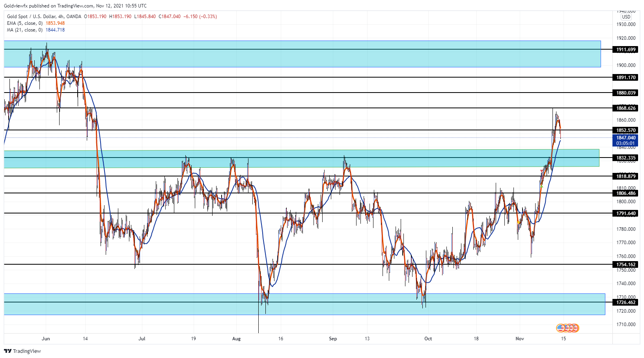The height and width of the screenshot is (358, 644).
Task: Click the leftmost US flag economic event icon
Action: (560, 328)
